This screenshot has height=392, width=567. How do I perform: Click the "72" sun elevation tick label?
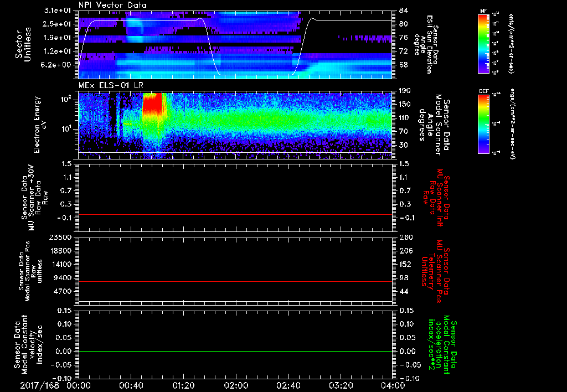pos(404,51)
